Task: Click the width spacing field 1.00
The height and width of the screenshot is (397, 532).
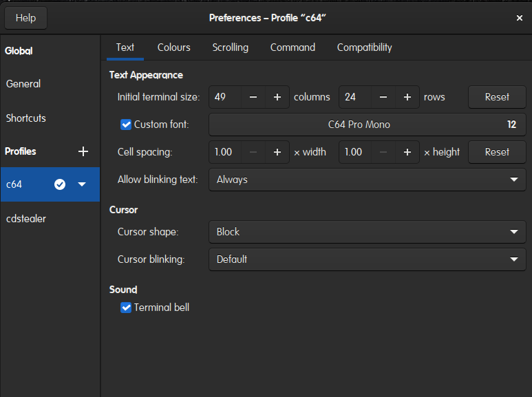Action: [x=225, y=152]
